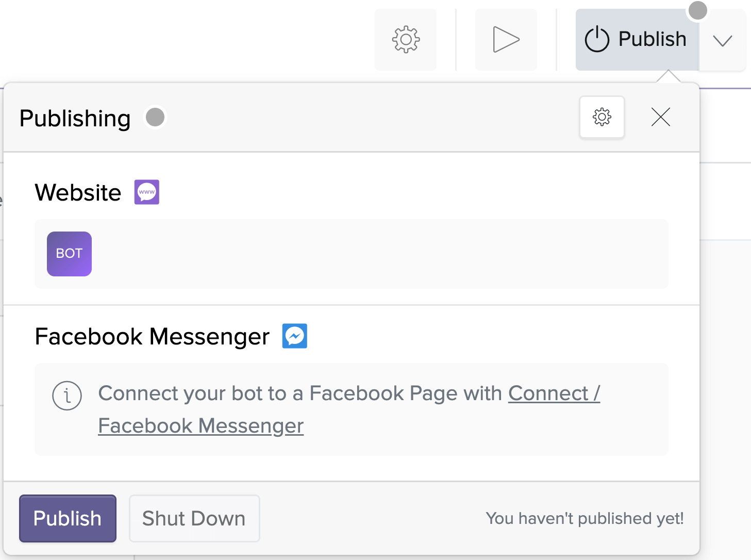
Task: Click the top toolbar Publish power button
Action: click(637, 39)
